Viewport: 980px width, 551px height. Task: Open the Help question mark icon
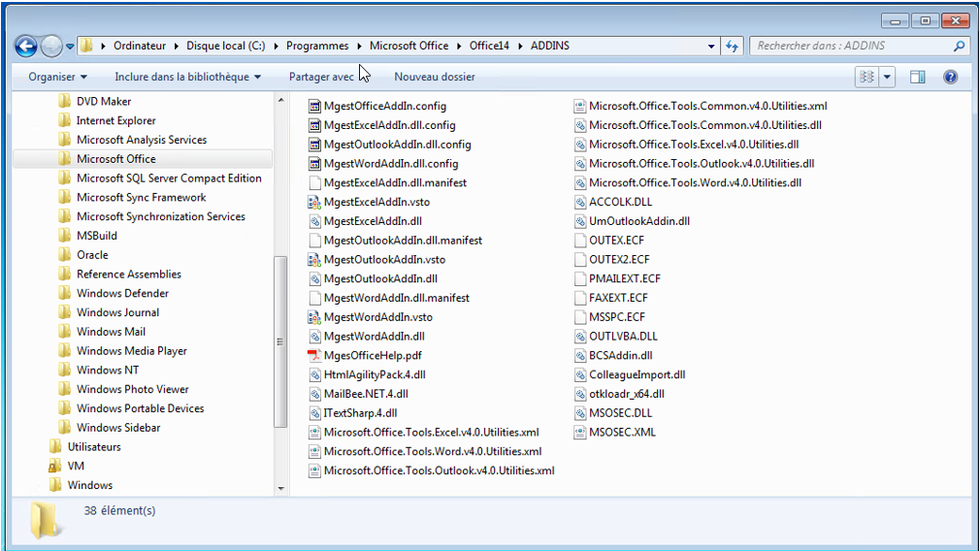point(951,77)
